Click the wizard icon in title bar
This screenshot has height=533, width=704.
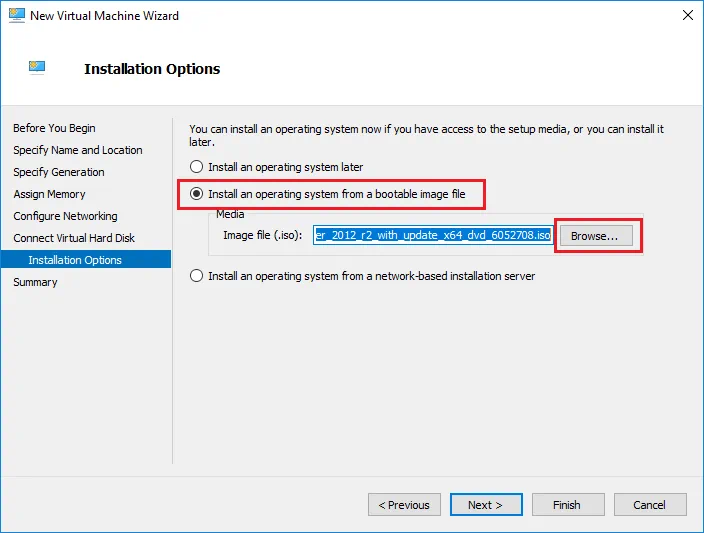(16, 16)
